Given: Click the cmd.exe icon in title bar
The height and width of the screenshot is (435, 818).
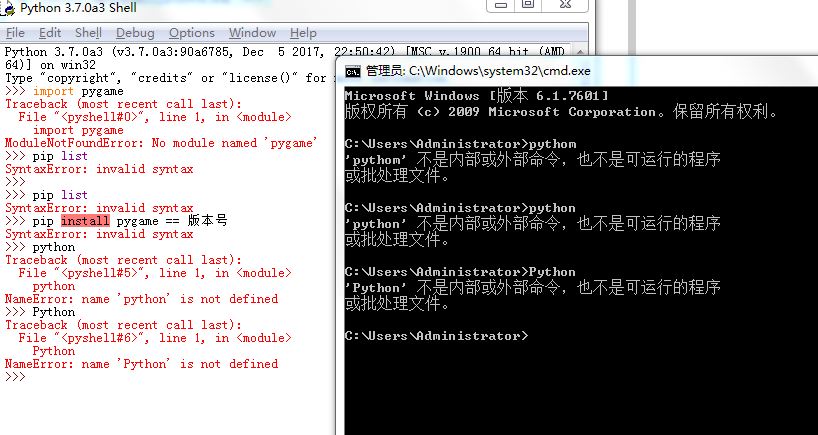Looking at the screenshot, I should pyautogui.click(x=353, y=71).
